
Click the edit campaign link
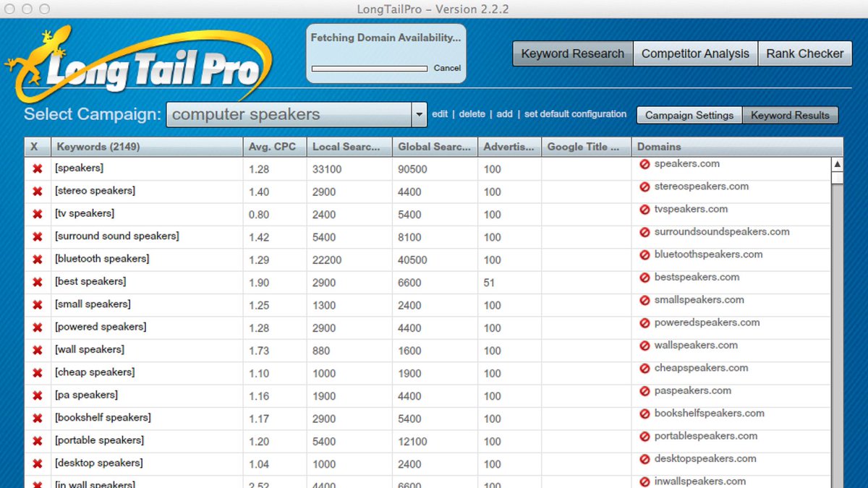coord(440,114)
